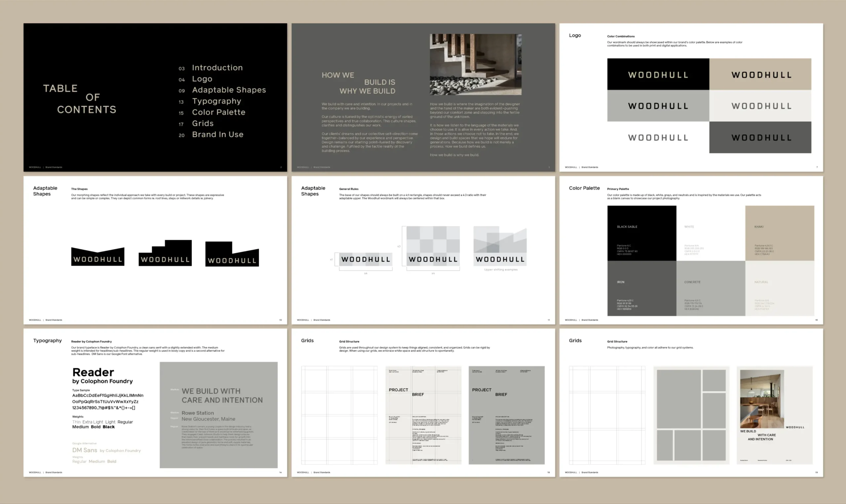Click the large 'Reader' typeface title
The image size is (846, 504).
(93, 372)
